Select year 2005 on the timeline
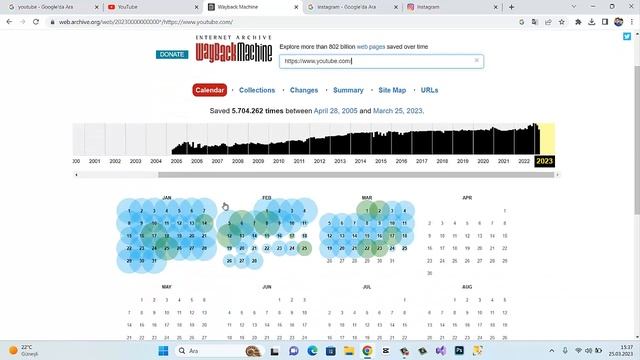 coord(176,161)
